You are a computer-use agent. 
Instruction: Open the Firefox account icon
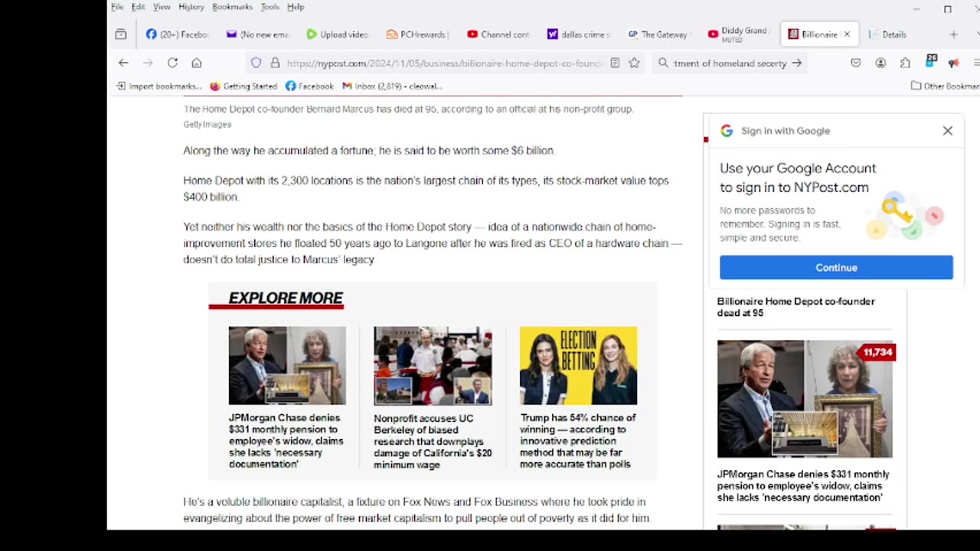pos(880,63)
